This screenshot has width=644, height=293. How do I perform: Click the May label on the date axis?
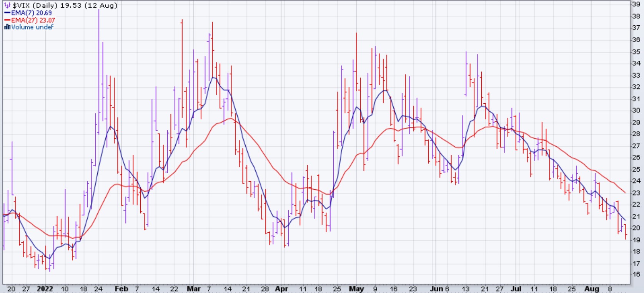pos(356,289)
